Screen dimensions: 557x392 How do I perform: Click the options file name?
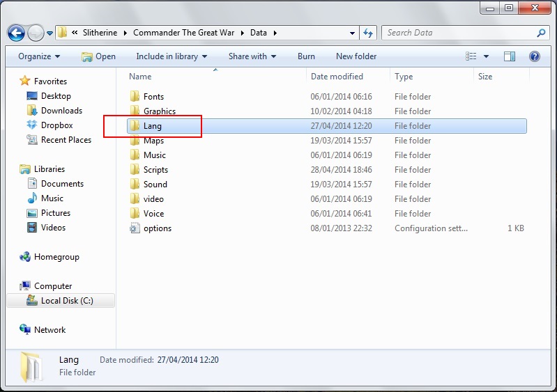pos(158,228)
